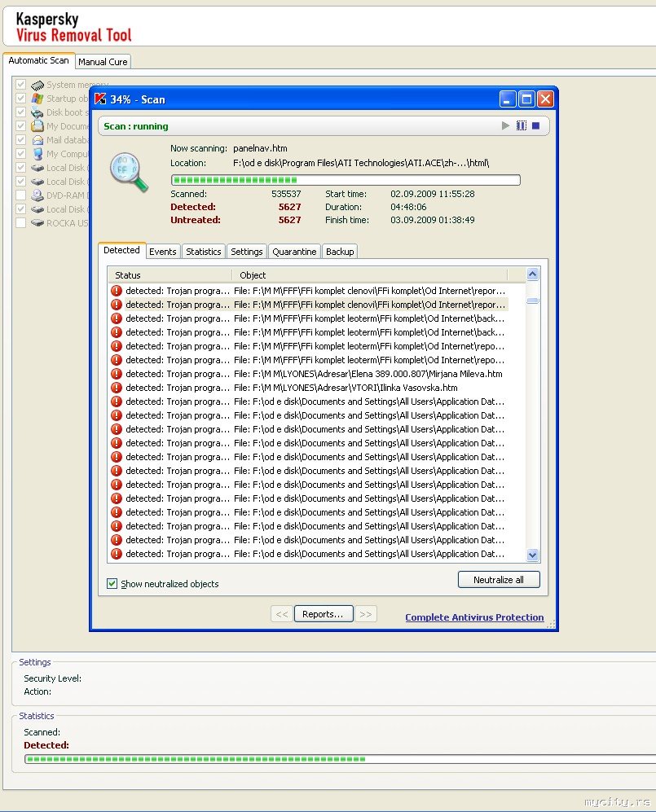The width and height of the screenshot is (656, 812).
Task: Click the Duration value 04:48:06
Action: point(408,207)
